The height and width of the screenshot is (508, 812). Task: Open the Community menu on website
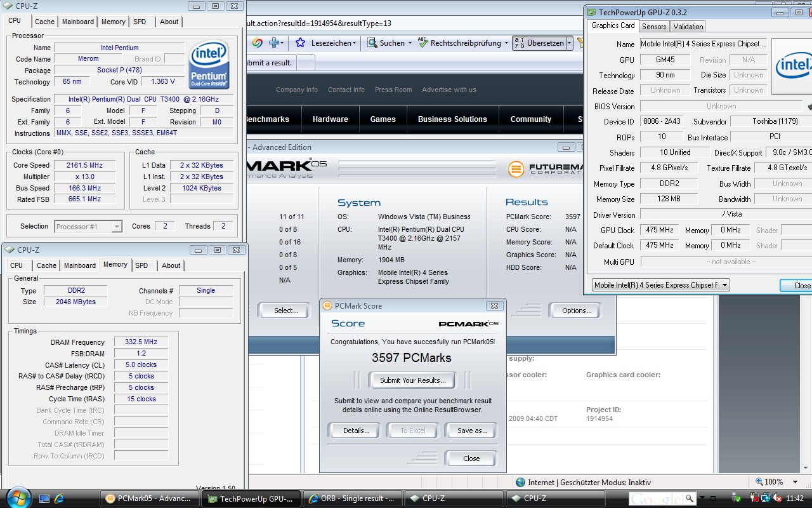click(x=531, y=119)
